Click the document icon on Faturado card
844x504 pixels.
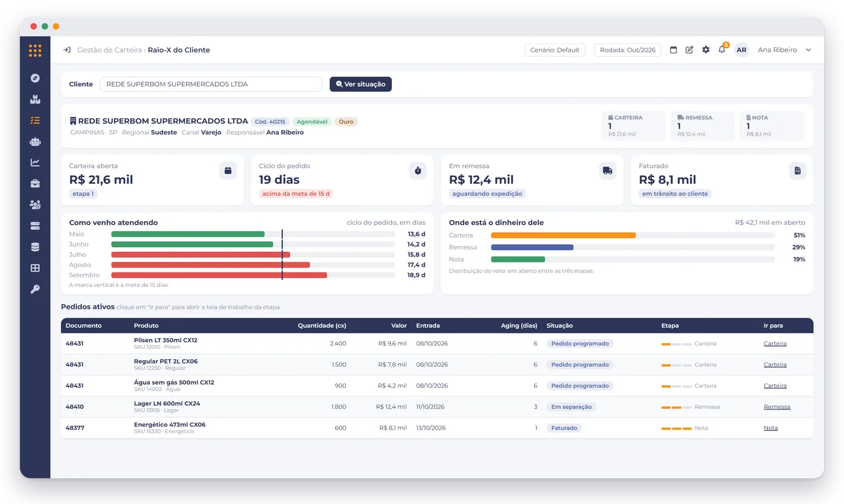[798, 171]
